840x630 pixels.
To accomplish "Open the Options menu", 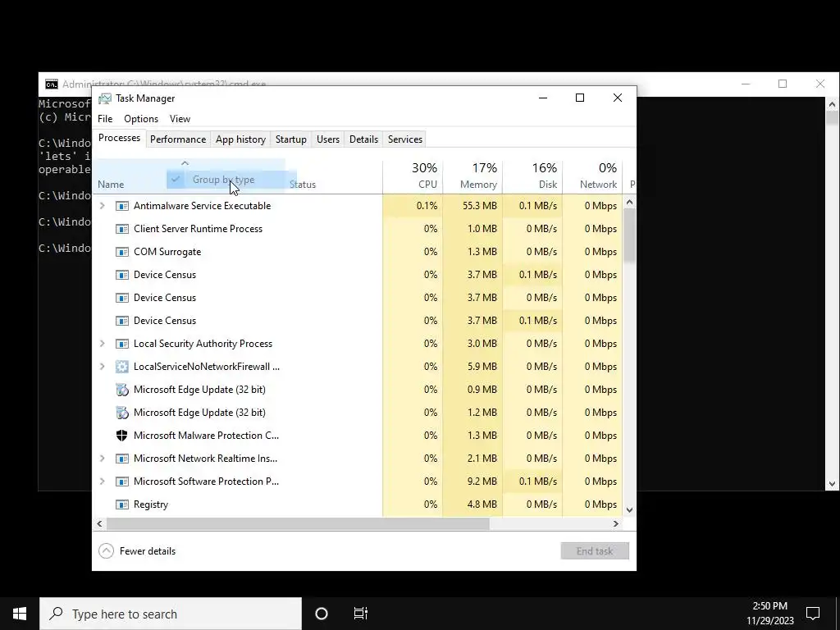I will point(141,119).
